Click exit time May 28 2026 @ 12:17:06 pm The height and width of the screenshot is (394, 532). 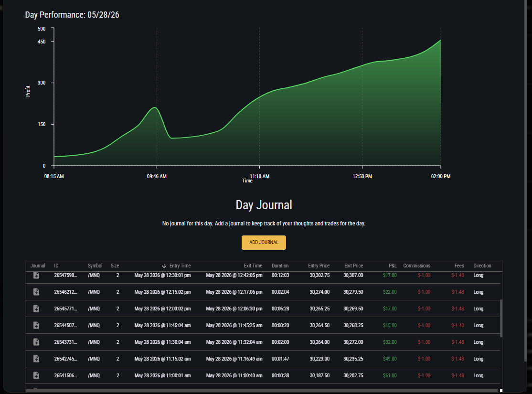[234, 292]
